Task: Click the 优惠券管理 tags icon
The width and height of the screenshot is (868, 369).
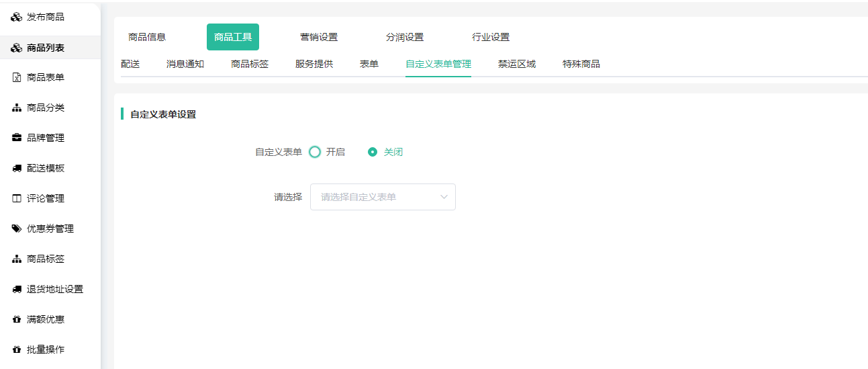Action: click(17, 229)
